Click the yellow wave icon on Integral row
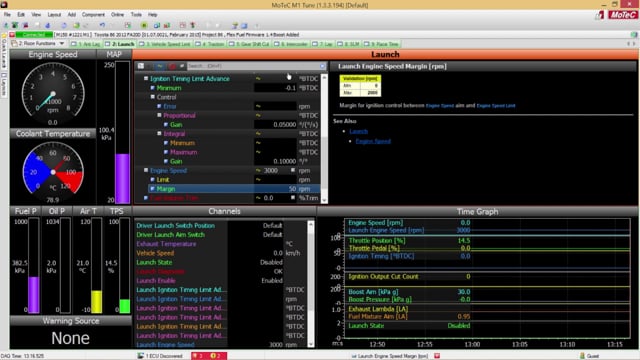Viewport: 640px width, 360px height. click(258, 133)
